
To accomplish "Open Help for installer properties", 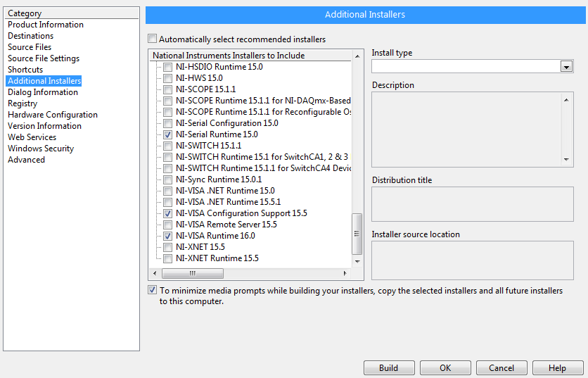I will tap(558, 368).
